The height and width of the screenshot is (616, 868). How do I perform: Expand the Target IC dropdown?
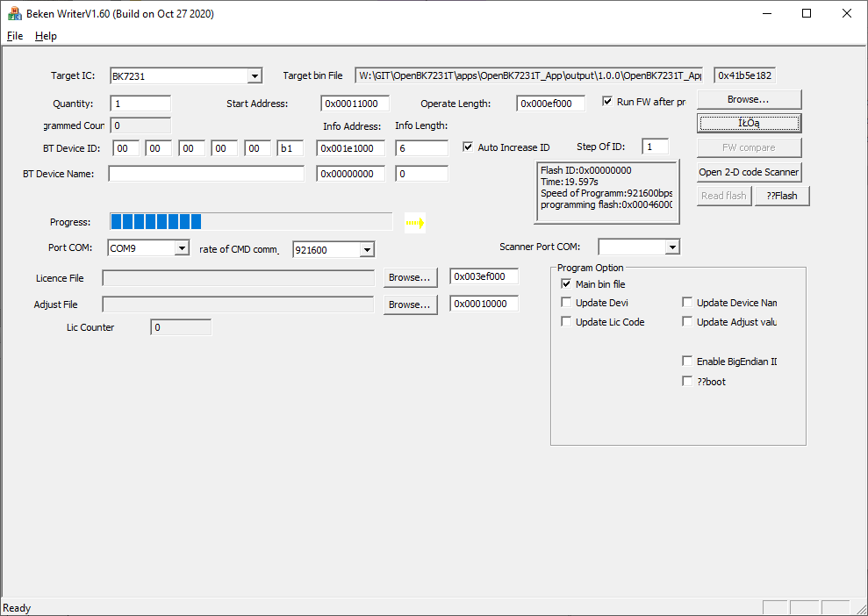coord(255,75)
